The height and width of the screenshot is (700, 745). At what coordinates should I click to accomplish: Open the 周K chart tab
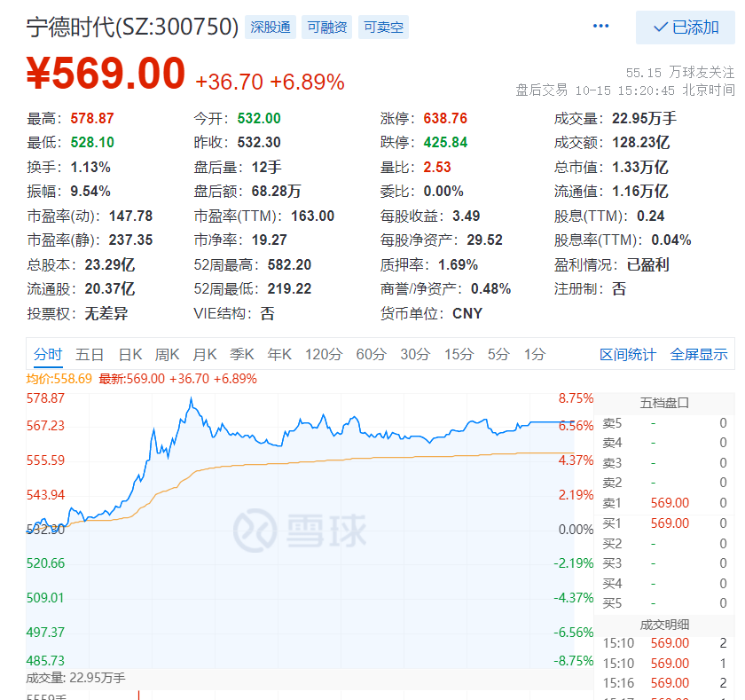point(167,354)
